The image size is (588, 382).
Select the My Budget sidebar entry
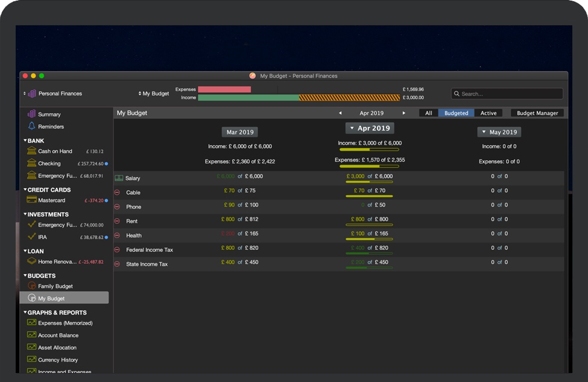[52, 297]
